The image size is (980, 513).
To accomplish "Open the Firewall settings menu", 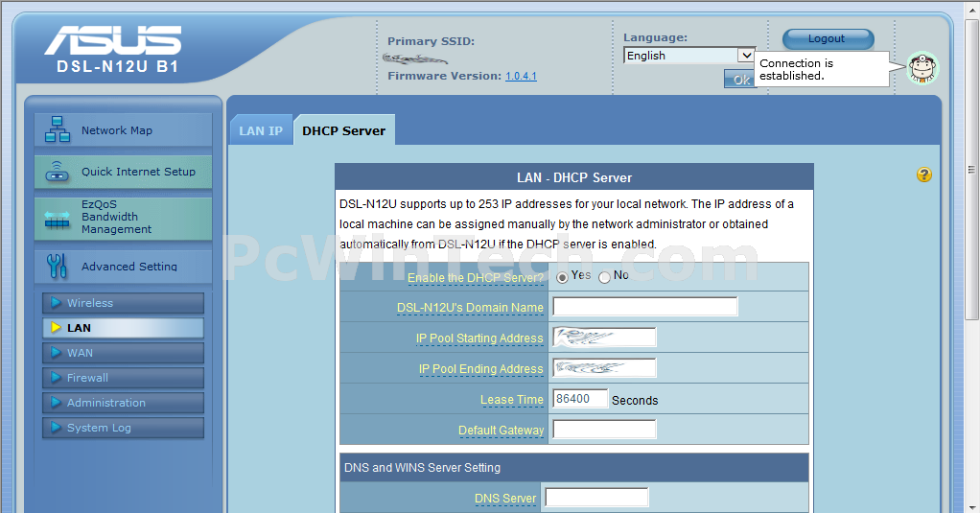I will pyautogui.click(x=123, y=378).
